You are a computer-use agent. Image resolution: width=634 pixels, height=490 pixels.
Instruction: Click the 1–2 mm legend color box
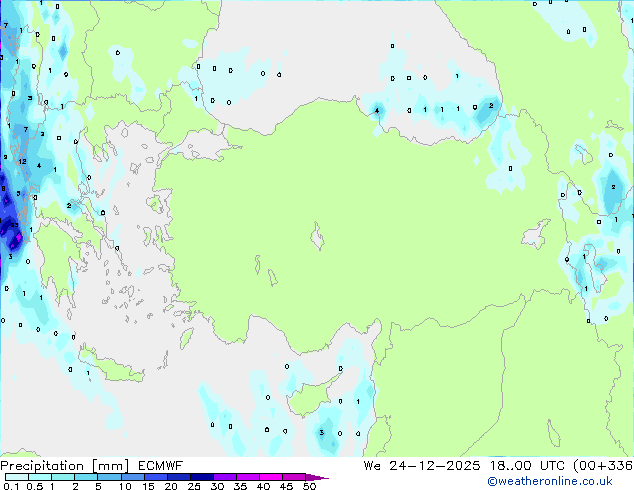point(63,477)
